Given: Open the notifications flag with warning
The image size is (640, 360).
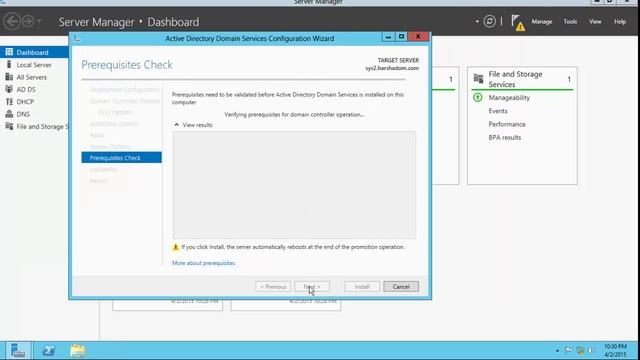Looking at the screenshot, I should coord(518,22).
